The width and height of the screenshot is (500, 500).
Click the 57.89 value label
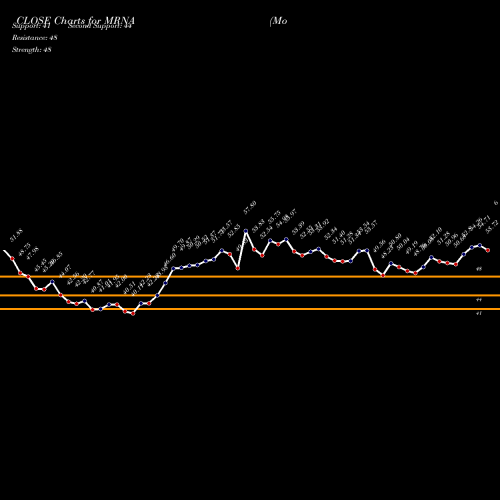250,207
